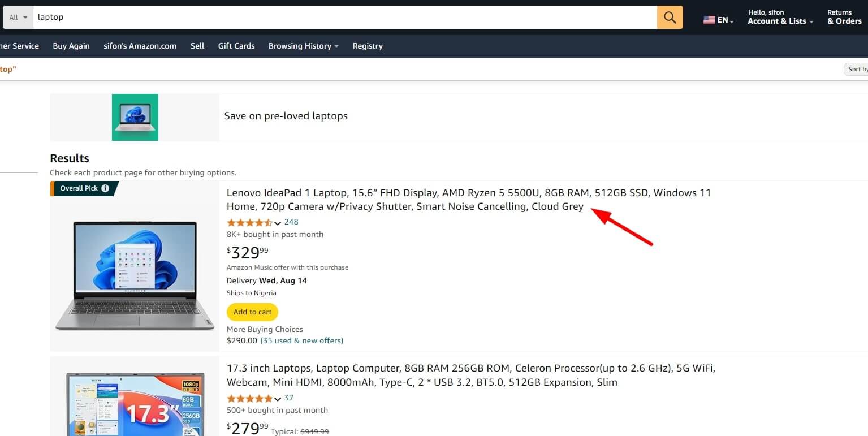The image size is (868, 436).
Task: Select Buy Again in navigation bar
Action: 71,46
